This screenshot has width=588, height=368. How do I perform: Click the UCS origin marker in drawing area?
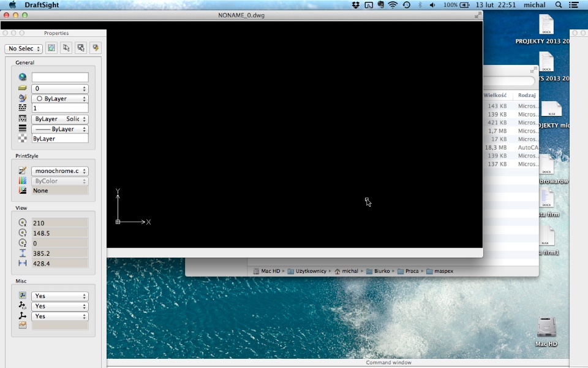click(x=118, y=222)
